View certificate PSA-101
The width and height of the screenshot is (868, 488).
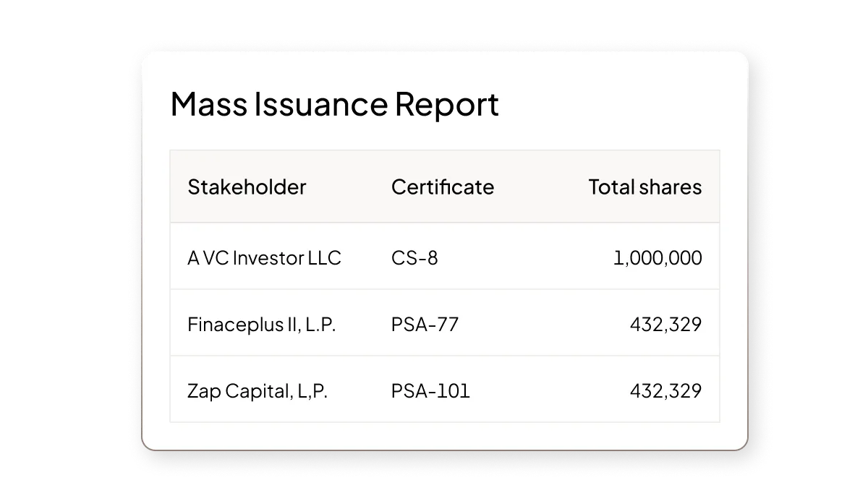click(x=430, y=390)
